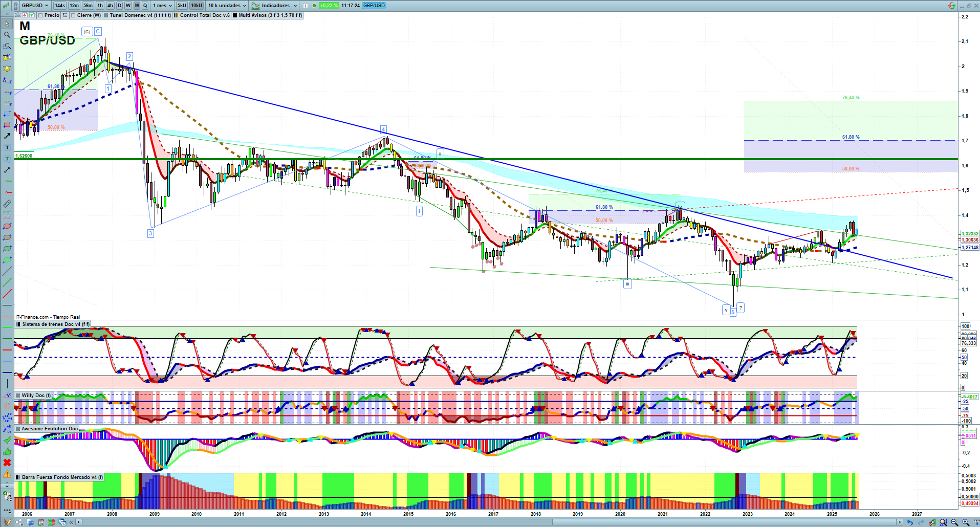Select the text annotation tool
Image resolution: width=980 pixels, height=527 pixels.
pos(7,147)
